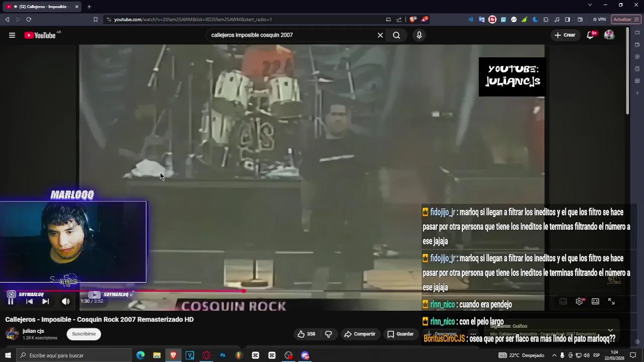Screen dimensions: 644x362
Task: Open the player settings gear
Action: (x=579, y=301)
